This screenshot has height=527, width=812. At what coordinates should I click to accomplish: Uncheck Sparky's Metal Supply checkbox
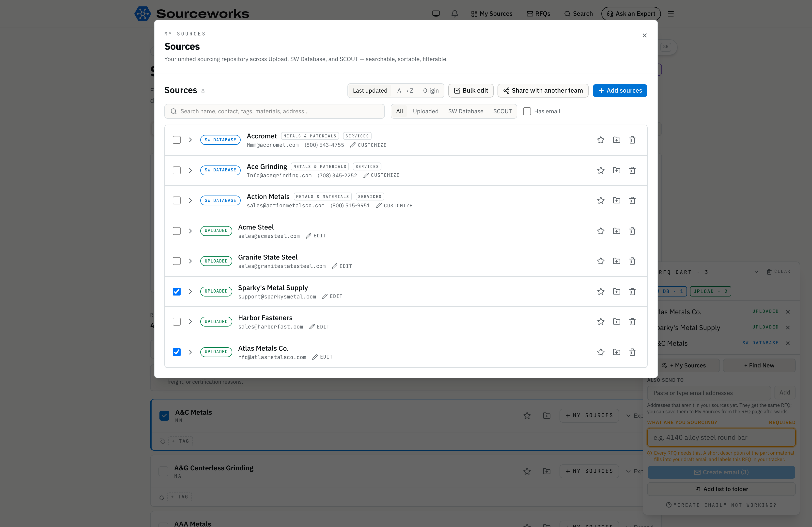click(176, 292)
